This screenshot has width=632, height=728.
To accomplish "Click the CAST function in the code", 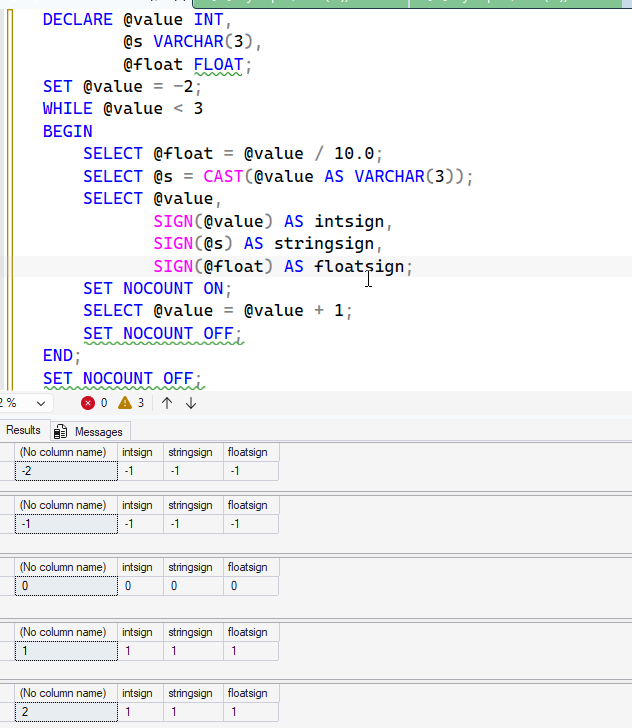I will click(223, 176).
